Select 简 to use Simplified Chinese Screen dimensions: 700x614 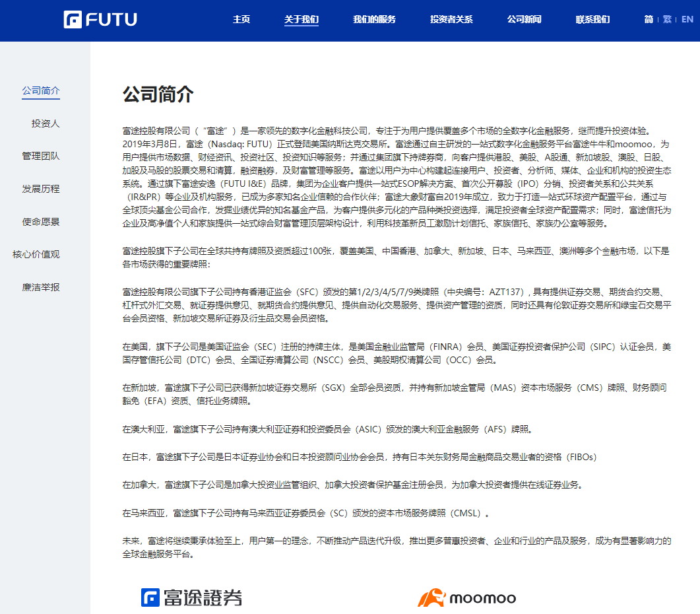649,20
